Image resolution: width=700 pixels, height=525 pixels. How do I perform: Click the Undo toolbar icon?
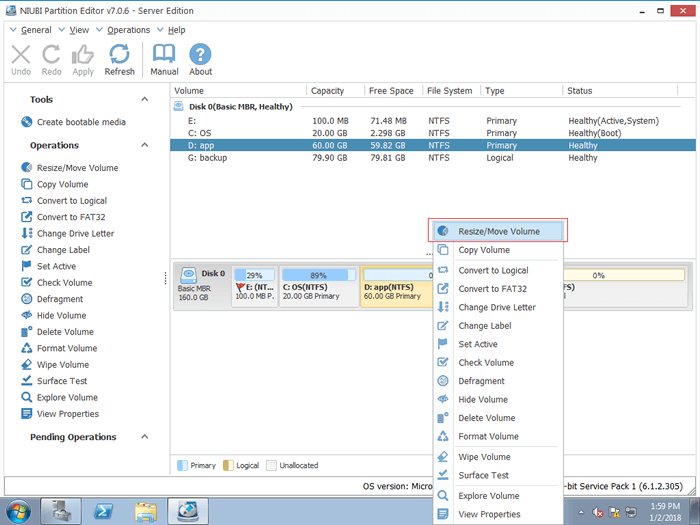point(21,60)
